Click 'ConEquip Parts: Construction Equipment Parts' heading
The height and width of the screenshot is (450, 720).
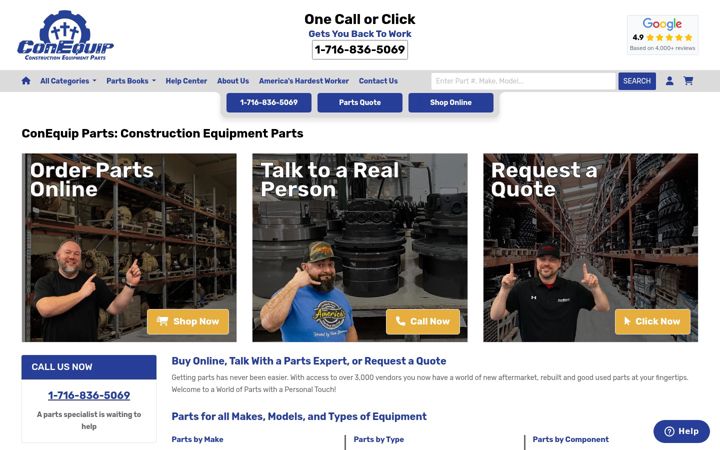pos(163,133)
